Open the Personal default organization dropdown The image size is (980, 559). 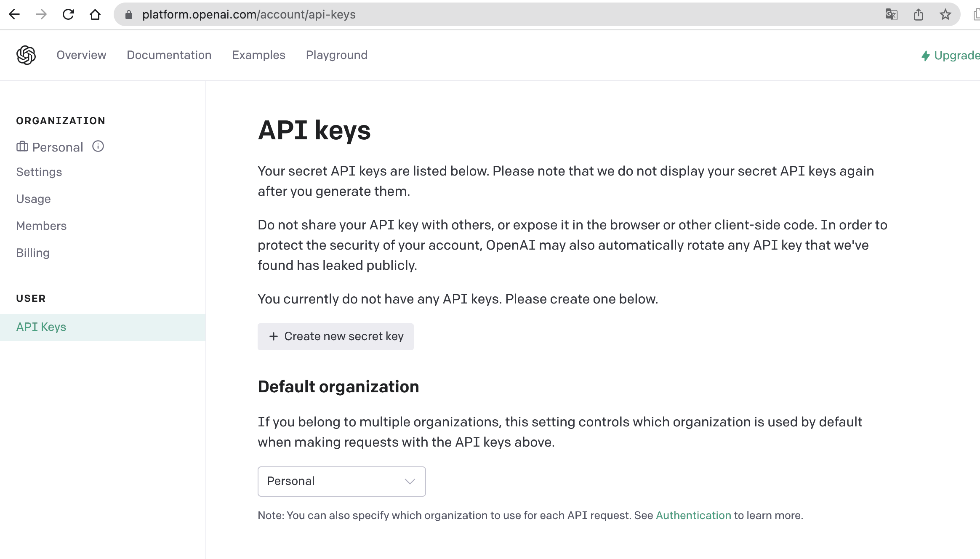coord(341,481)
